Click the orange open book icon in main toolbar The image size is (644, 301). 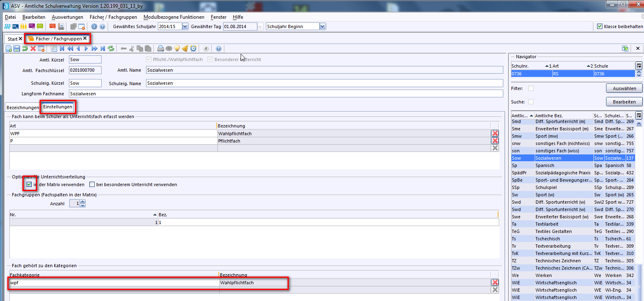53,26
